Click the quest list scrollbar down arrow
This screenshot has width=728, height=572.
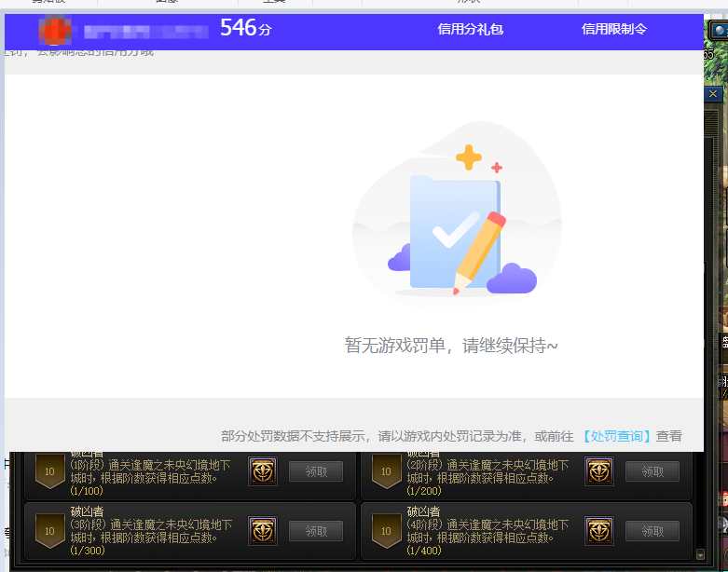701,555
